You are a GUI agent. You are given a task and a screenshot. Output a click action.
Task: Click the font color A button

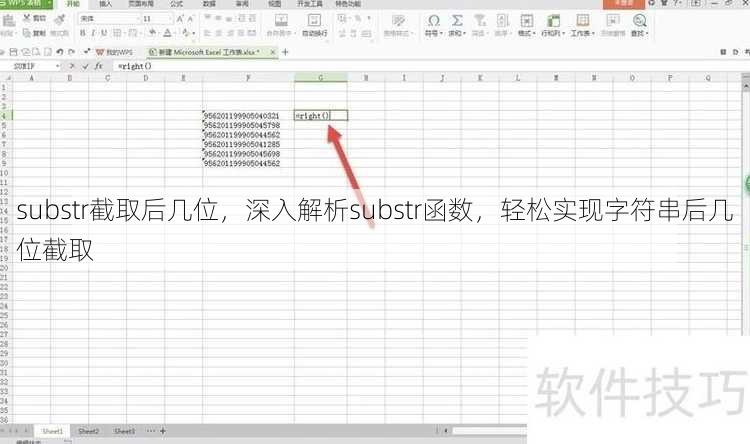point(167,33)
